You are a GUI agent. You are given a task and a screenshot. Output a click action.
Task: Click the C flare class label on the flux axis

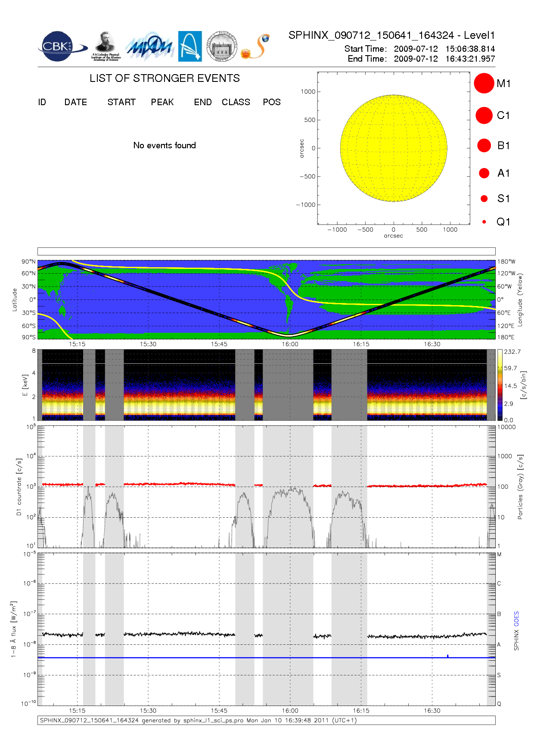pos(499,584)
